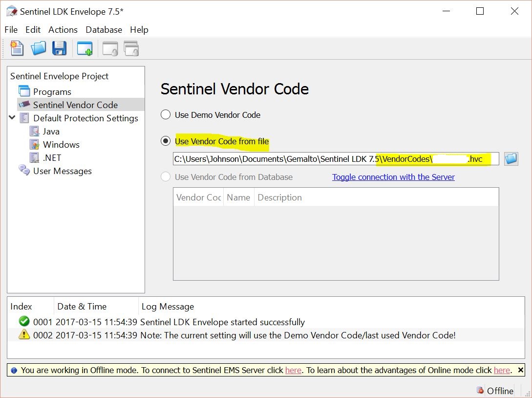
Task: Select Use Vendor Code from file radio
Action: [166, 141]
